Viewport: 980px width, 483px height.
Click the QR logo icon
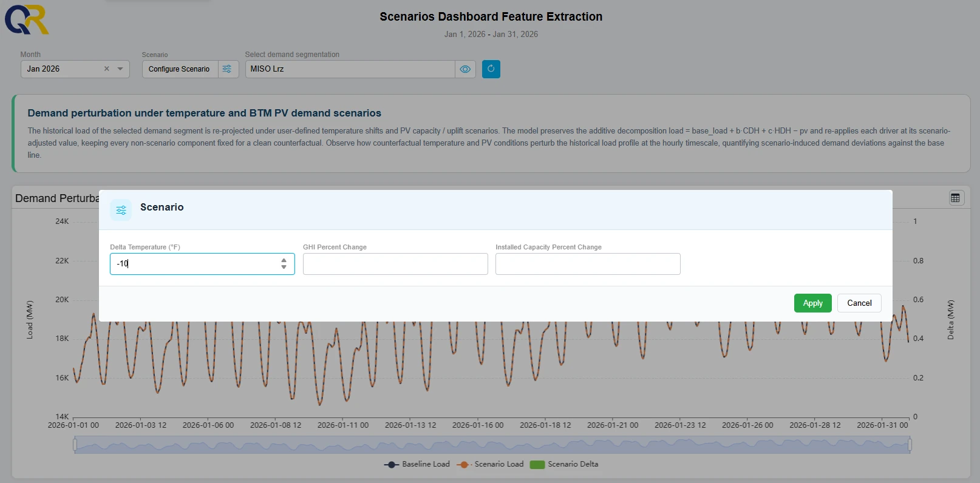pos(27,20)
